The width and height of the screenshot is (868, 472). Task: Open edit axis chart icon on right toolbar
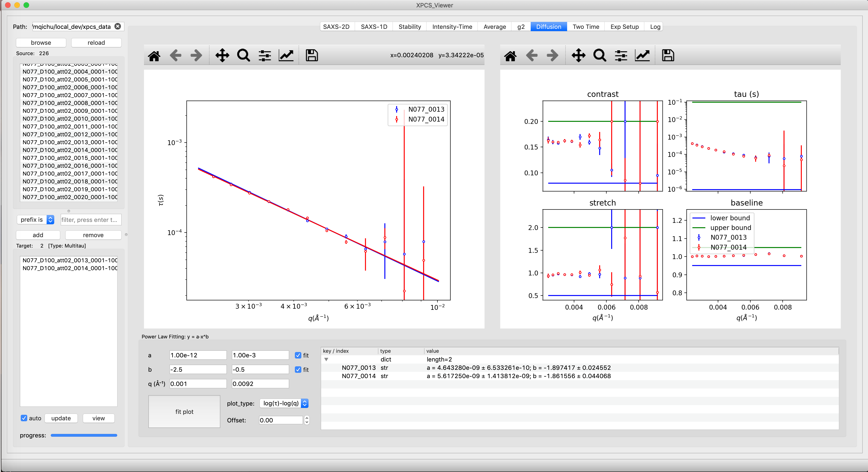coord(642,55)
